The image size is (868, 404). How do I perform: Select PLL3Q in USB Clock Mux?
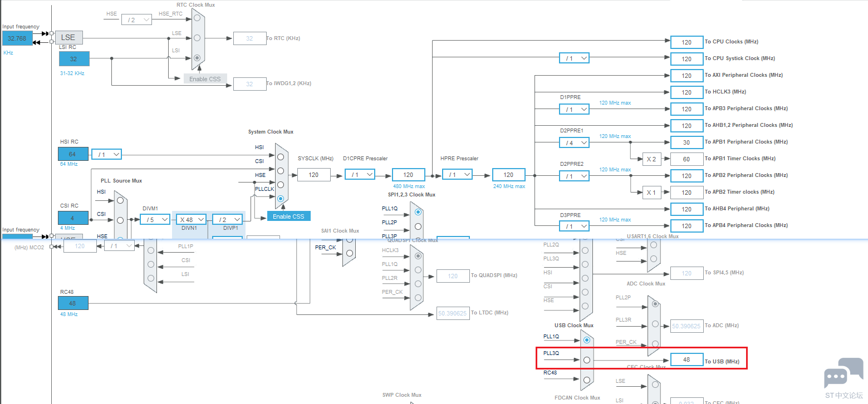coord(586,360)
